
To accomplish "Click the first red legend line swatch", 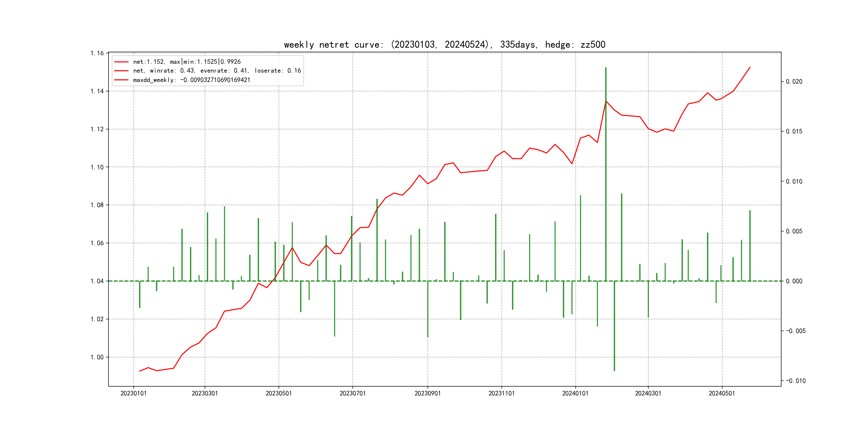I will (x=121, y=62).
